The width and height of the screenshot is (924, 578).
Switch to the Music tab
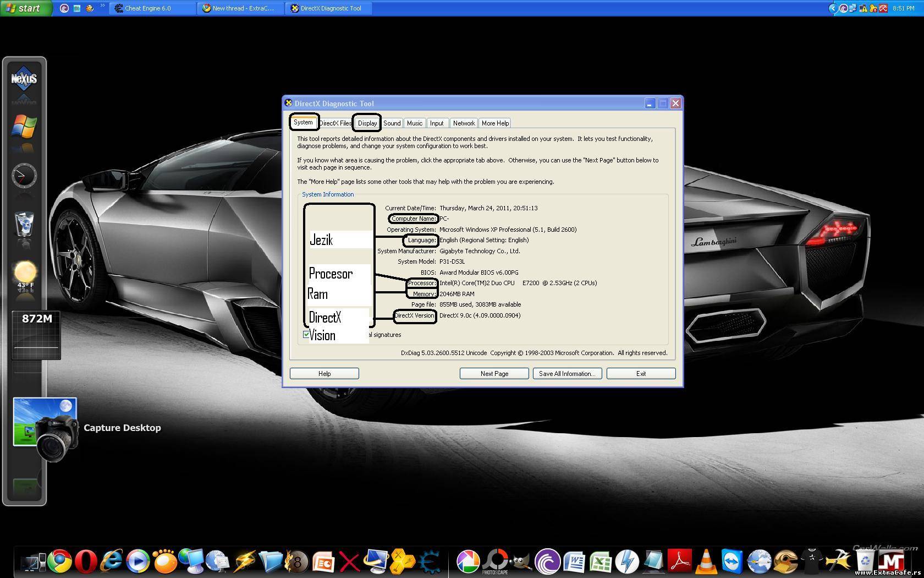(x=415, y=123)
